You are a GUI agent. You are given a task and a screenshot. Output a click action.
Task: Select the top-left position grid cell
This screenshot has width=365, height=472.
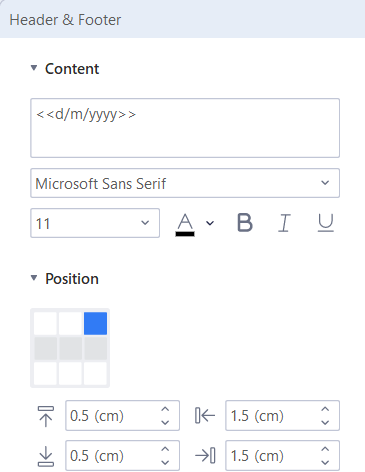pos(45,323)
